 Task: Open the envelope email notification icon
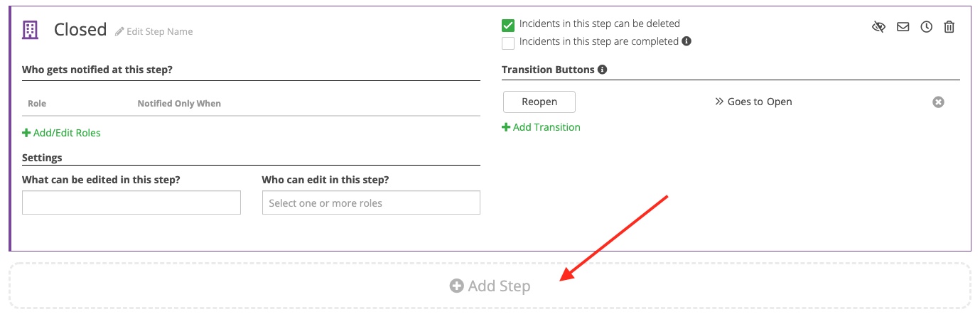903,27
